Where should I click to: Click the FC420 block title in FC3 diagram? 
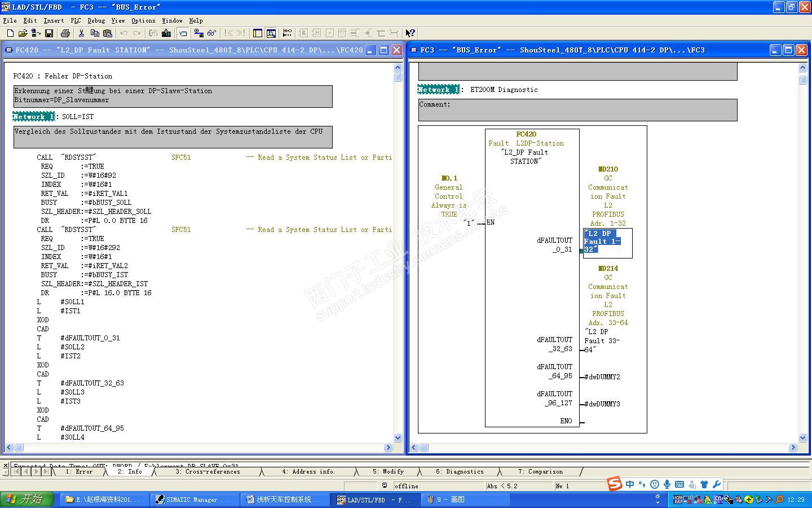click(526, 134)
